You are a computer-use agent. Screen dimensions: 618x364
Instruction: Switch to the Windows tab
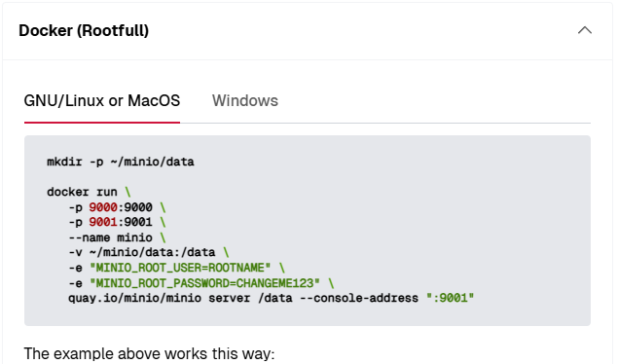(x=245, y=100)
